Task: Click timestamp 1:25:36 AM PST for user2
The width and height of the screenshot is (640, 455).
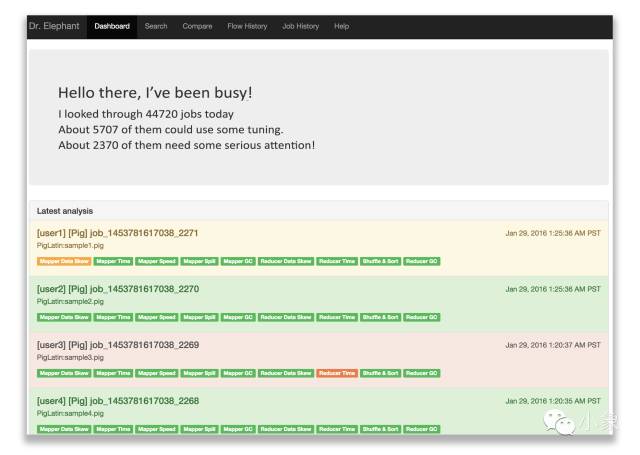Action: click(553, 289)
